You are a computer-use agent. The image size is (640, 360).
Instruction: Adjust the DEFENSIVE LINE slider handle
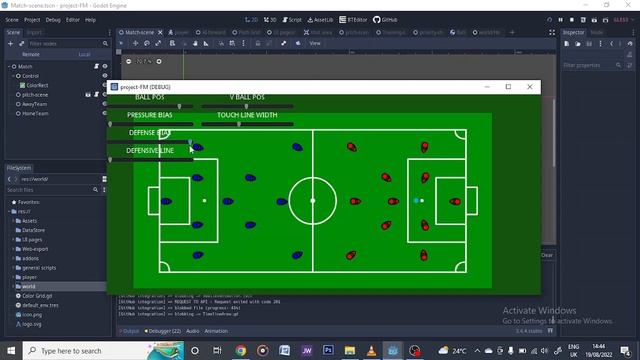click(110, 160)
